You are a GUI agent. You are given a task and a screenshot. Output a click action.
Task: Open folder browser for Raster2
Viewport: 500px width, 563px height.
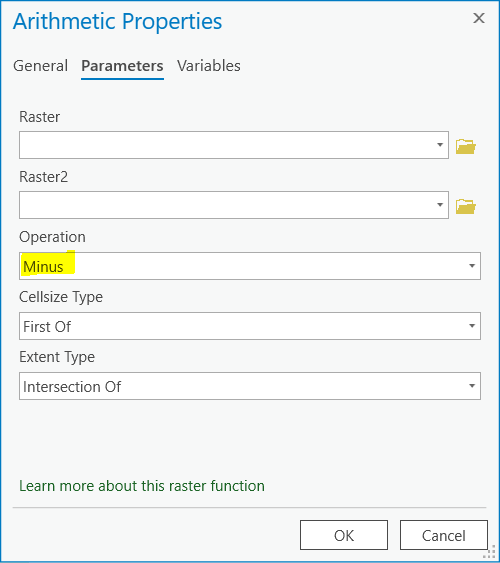coord(466,206)
